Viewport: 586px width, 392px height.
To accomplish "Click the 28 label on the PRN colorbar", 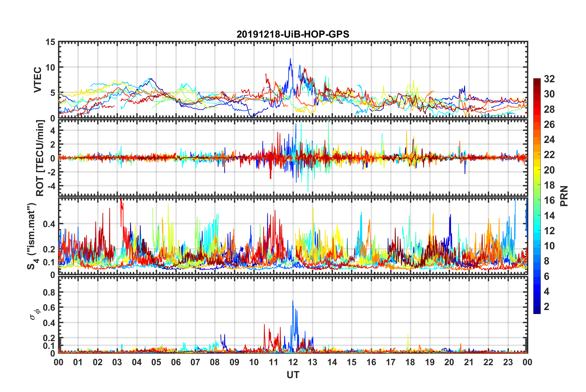I will click(x=549, y=109).
